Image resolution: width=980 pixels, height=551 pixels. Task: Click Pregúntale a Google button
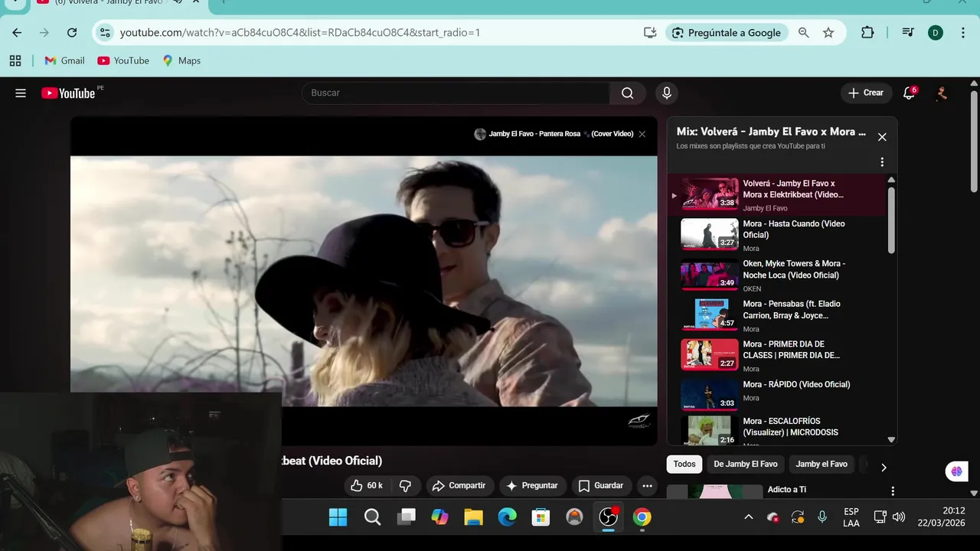727,32
